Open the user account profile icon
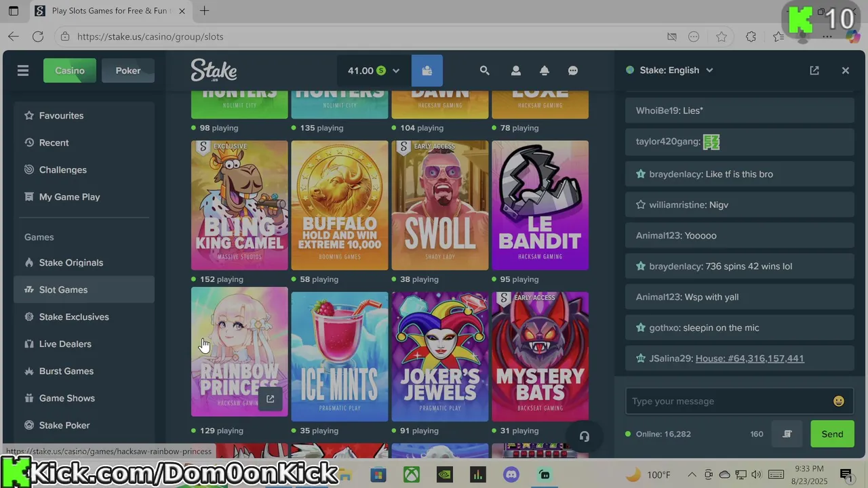The height and width of the screenshot is (488, 868). click(516, 70)
